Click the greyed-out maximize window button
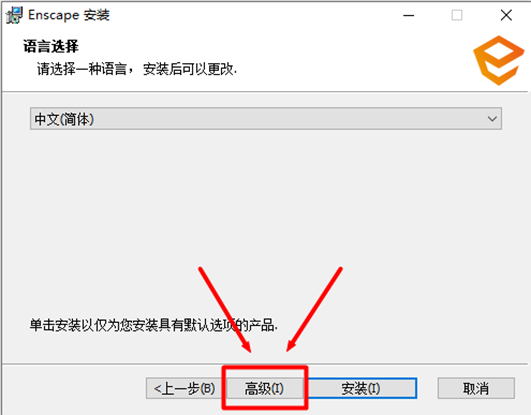Image resolution: width=531 pixels, height=415 pixels. (x=457, y=15)
